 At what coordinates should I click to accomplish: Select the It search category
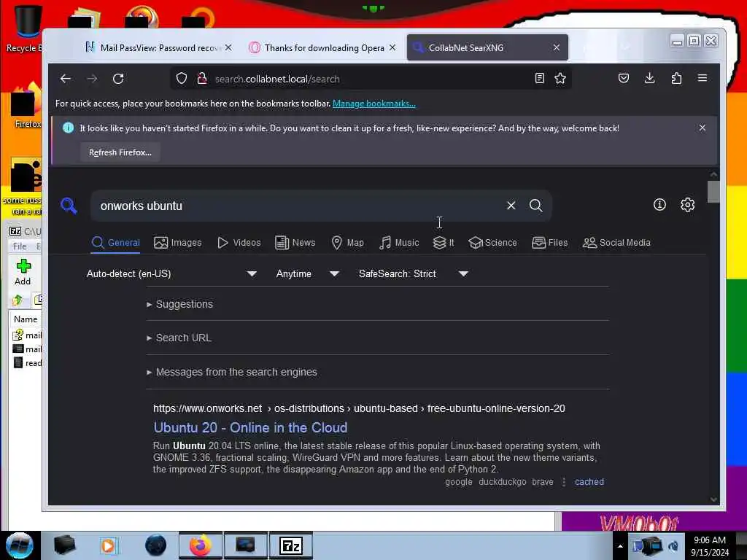pos(444,242)
